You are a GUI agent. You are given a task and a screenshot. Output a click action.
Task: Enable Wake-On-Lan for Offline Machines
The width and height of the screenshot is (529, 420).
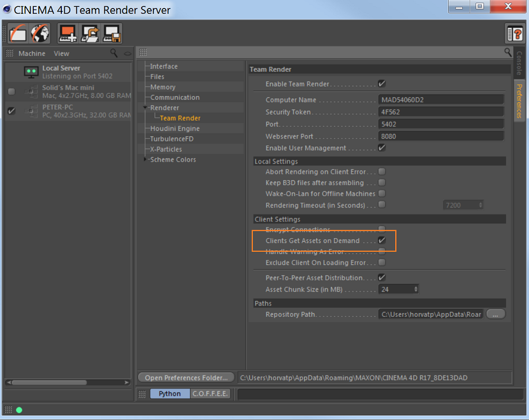click(x=381, y=193)
